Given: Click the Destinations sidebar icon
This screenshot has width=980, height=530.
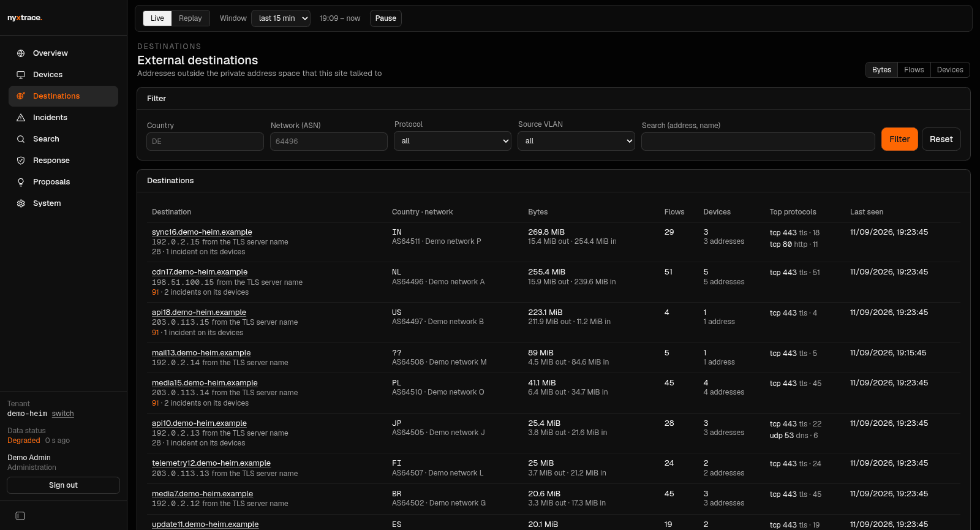Looking at the screenshot, I should (x=21, y=96).
